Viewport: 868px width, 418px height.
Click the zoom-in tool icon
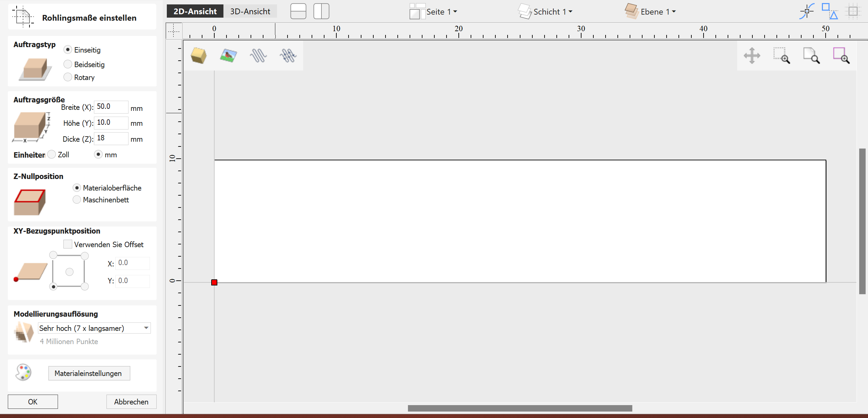782,55
